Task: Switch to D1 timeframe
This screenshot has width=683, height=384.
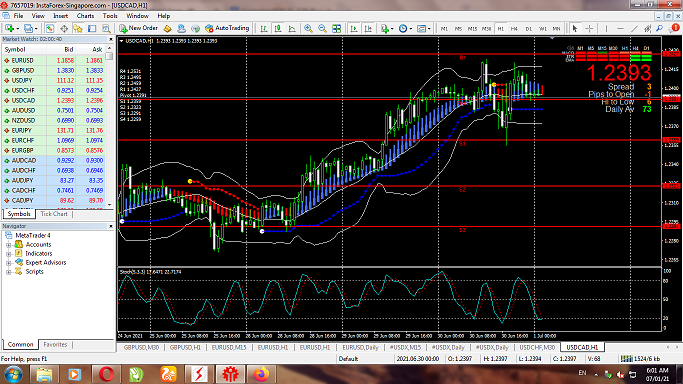Action: pos(528,28)
